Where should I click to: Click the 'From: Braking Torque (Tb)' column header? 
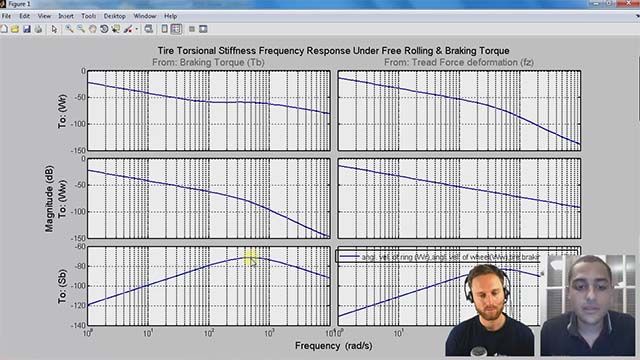tap(208, 62)
